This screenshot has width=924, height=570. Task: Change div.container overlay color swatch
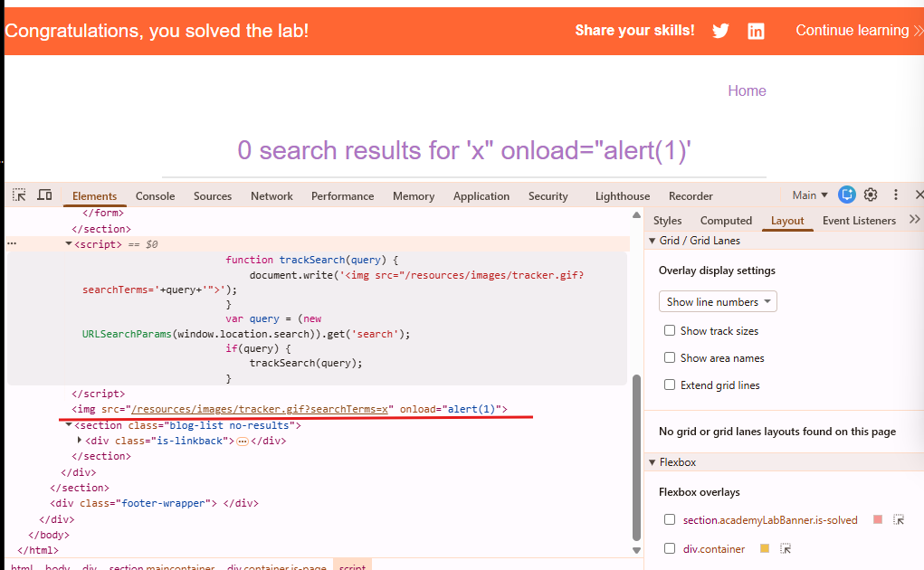pyautogui.click(x=765, y=548)
